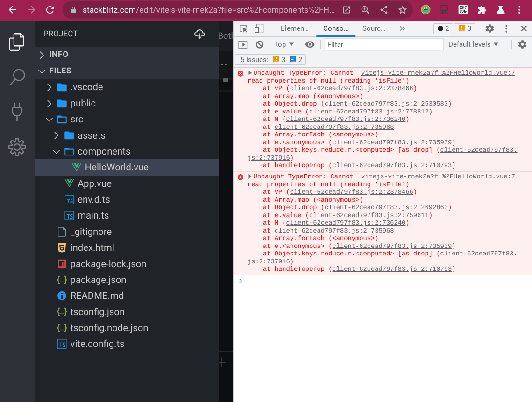Switch to the Elements tab
The width and height of the screenshot is (532, 402).
(295, 28)
